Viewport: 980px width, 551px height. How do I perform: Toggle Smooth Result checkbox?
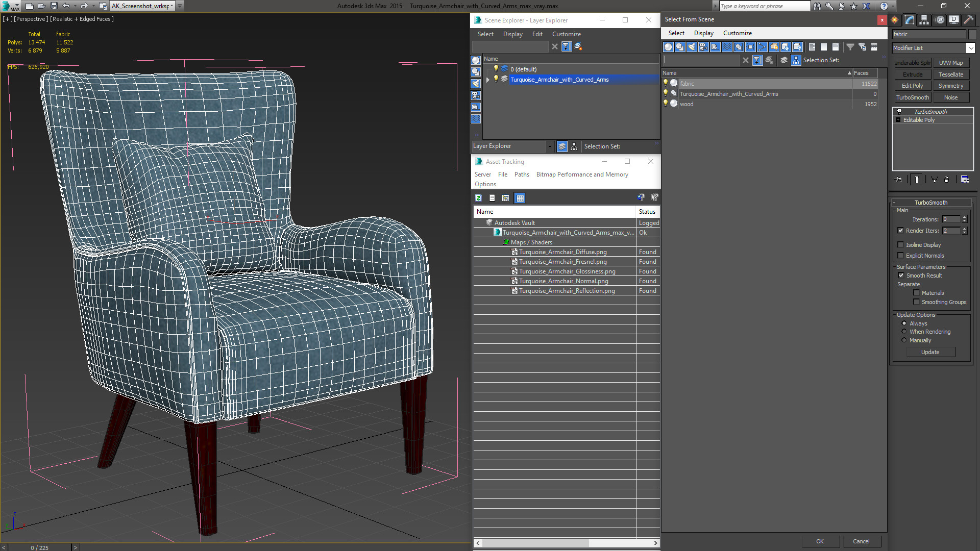pos(901,275)
